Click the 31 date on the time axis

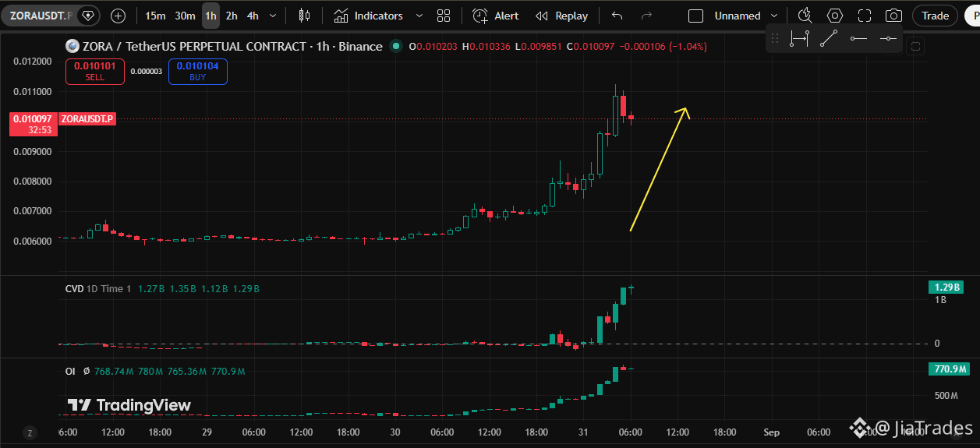click(x=583, y=432)
